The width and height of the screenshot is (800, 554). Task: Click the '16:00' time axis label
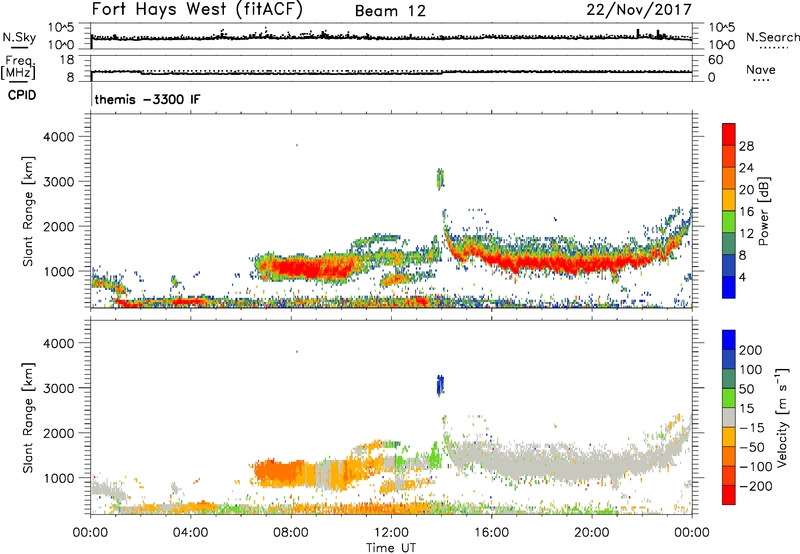click(x=491, y=533)
